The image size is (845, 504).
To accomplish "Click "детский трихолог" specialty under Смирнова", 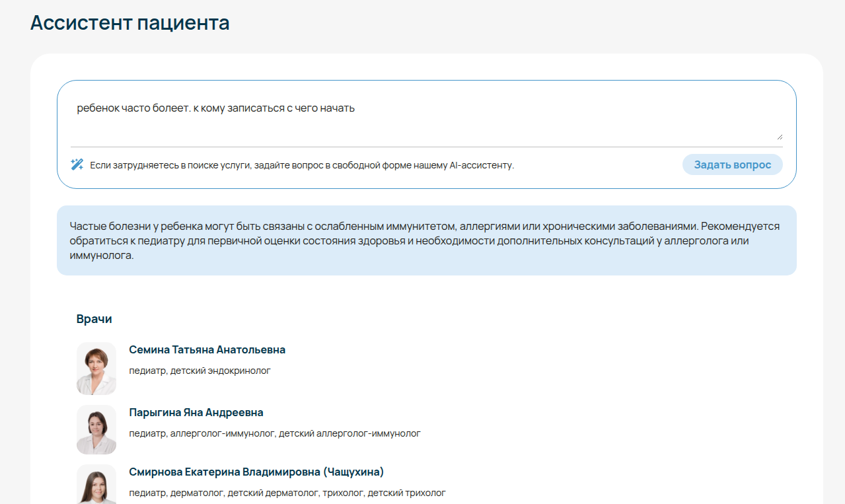I will 406,493.
